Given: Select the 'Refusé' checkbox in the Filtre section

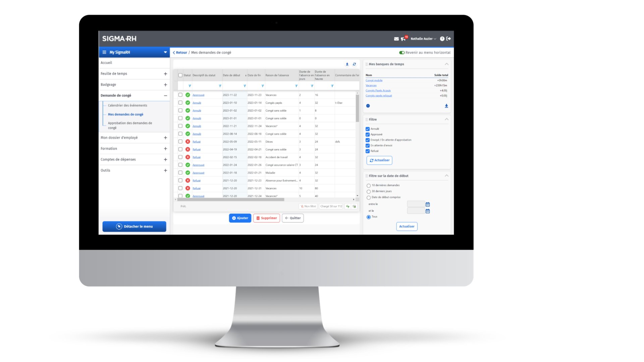Looking at the screenshot, I should (368, 151).
